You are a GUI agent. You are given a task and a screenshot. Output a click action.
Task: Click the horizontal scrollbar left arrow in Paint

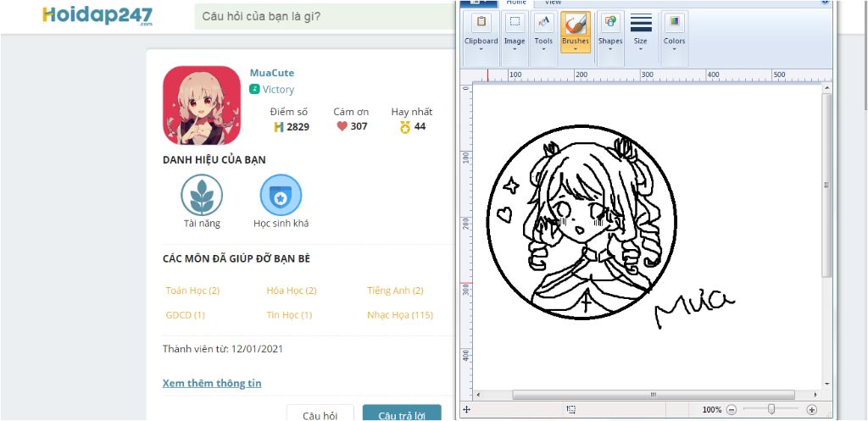(x=478, y=395)
